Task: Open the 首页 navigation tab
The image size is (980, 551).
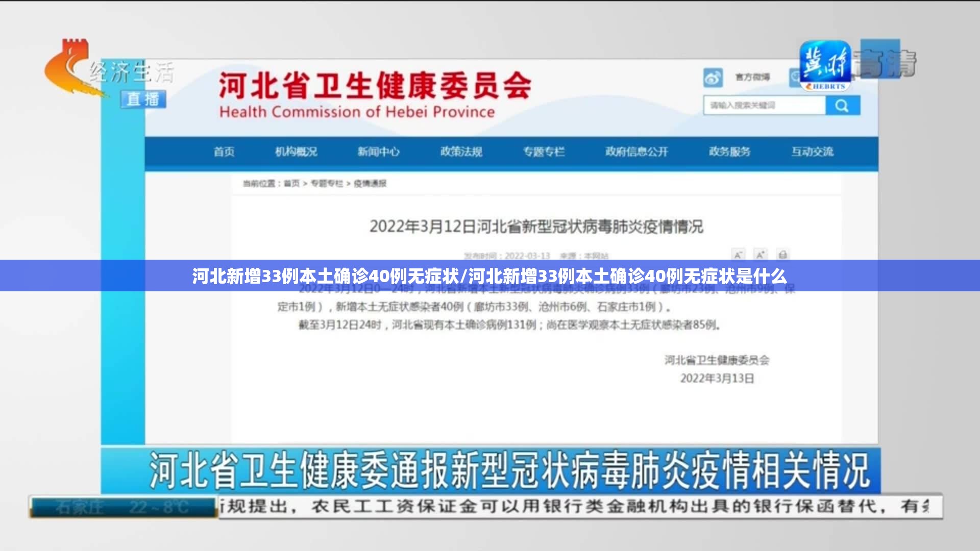Action: [x=224, y=152]
